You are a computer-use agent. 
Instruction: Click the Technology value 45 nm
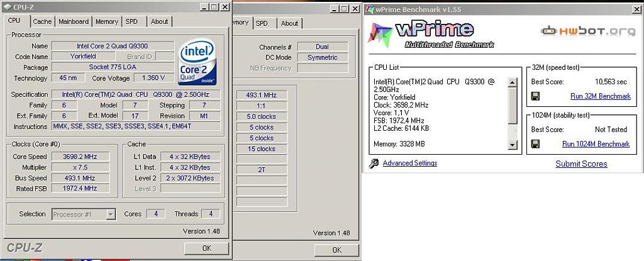[x=68, y=78]
